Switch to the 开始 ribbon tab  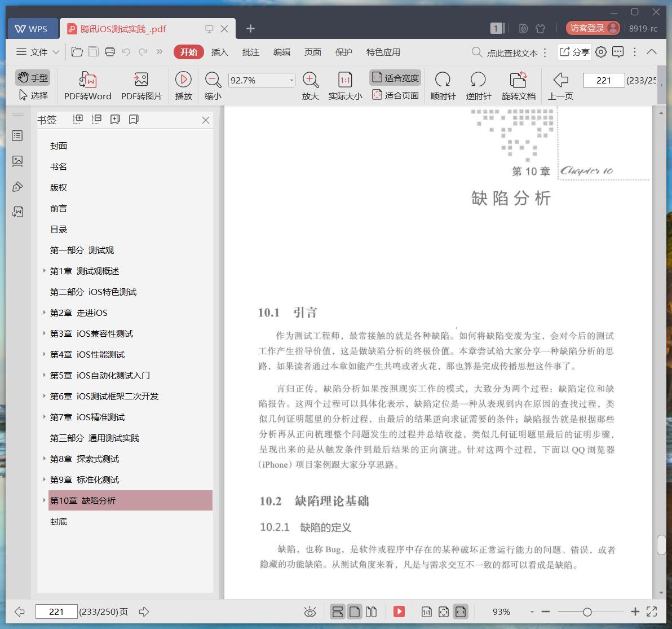point(188,52)
